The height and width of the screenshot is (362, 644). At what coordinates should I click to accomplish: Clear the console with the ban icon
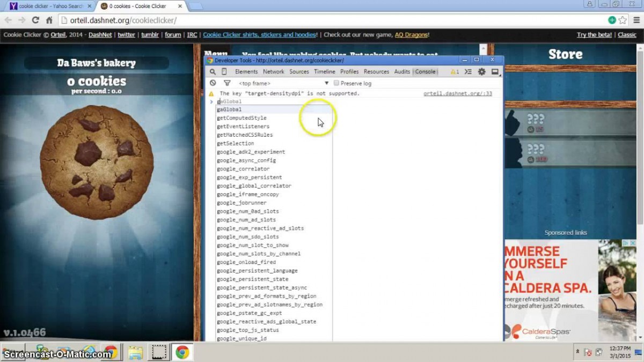213,83
